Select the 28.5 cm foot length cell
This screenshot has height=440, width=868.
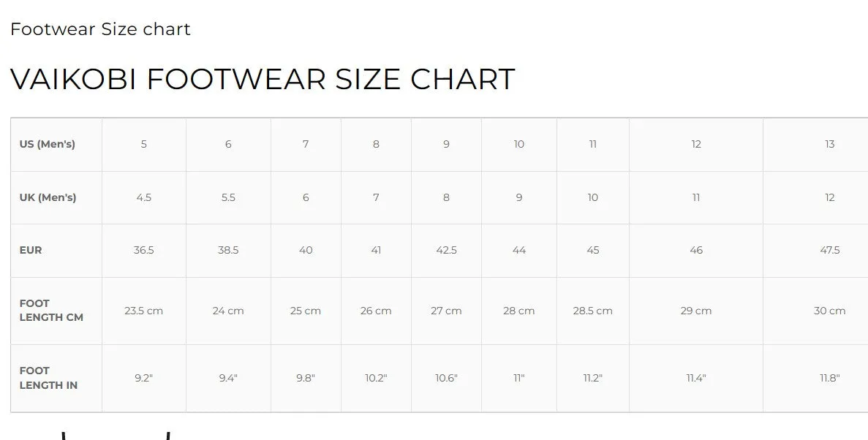593,311
